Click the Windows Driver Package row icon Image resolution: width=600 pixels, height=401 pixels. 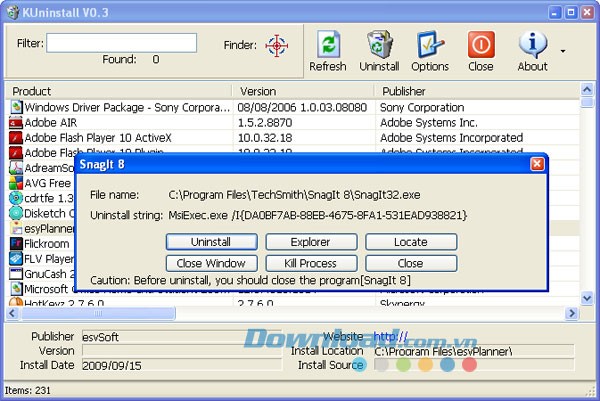[x=16, y=107]
